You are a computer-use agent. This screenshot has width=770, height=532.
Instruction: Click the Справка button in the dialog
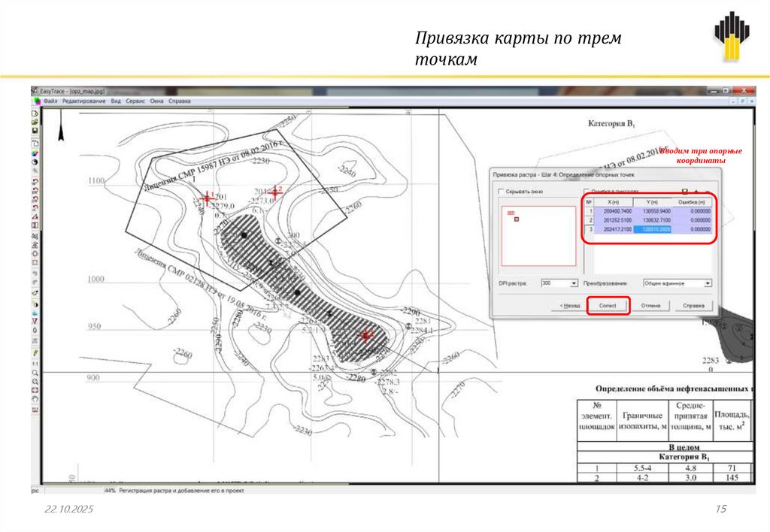694,306
